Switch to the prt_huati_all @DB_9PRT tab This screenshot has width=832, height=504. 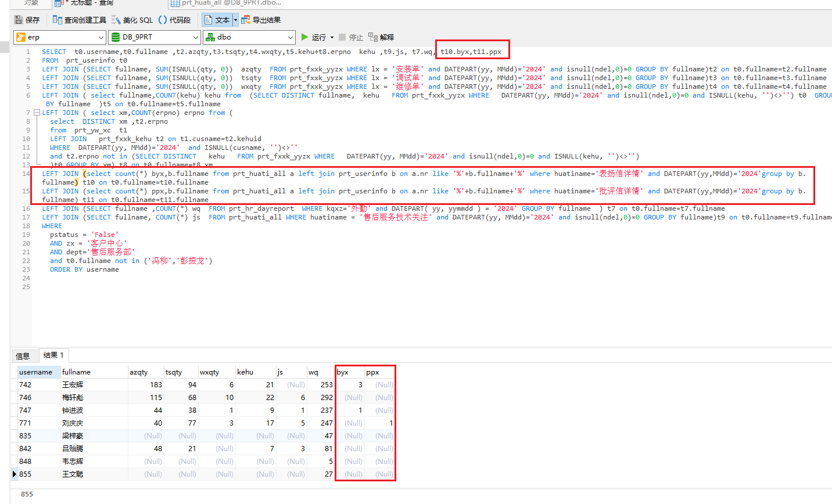[227, 3]
